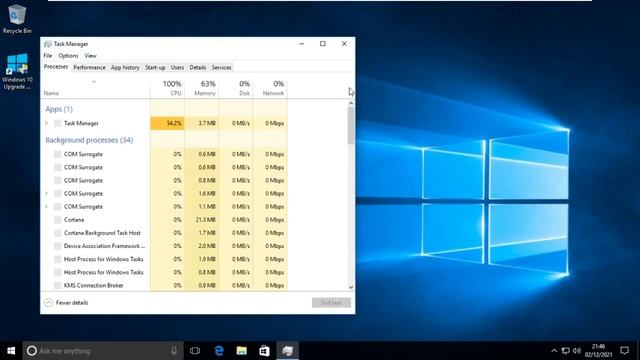Viewport: 640px width, 360px height.
Task: Click the 54.2% CPU cell for Task Manager
Action: [167, 123]
